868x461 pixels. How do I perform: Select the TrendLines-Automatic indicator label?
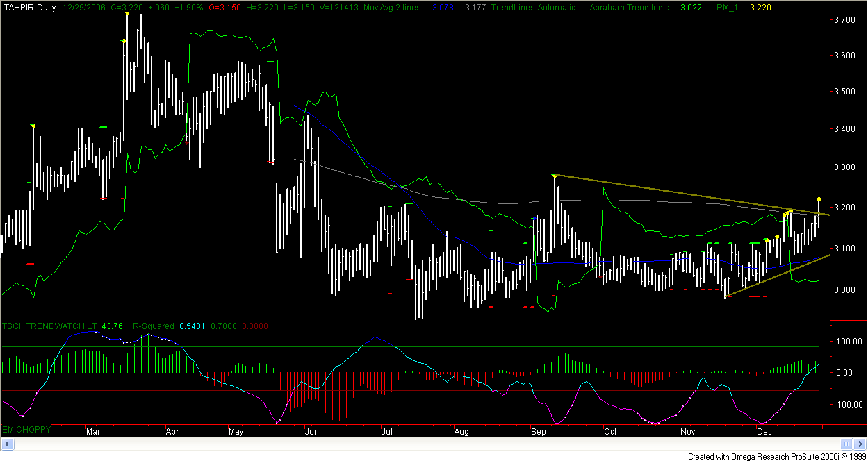pyautogui.click(x=533, y=6)
